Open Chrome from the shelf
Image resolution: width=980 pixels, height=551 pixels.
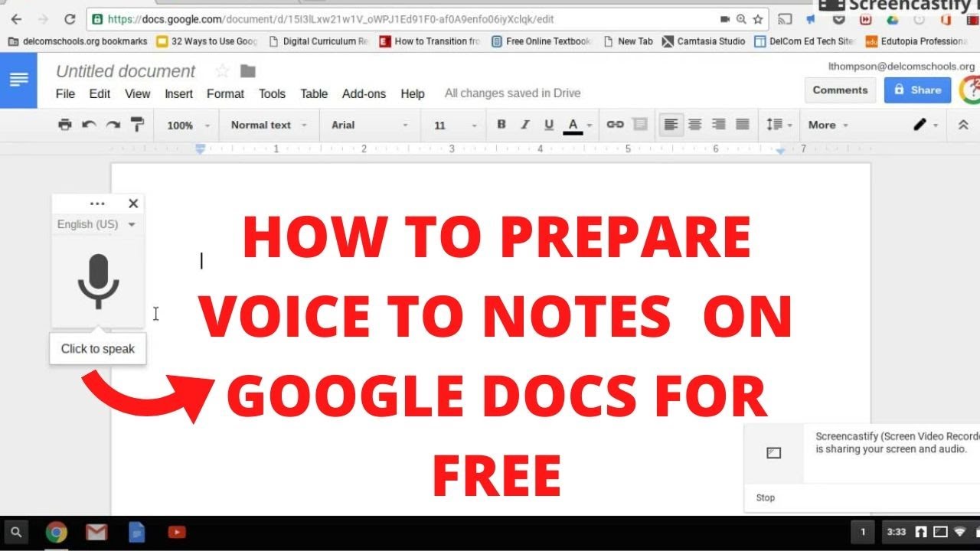click(56, 532)
